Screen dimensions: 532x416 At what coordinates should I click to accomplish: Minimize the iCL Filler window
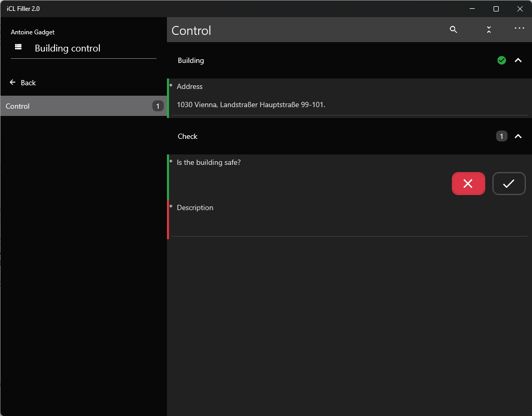[472, 9]
